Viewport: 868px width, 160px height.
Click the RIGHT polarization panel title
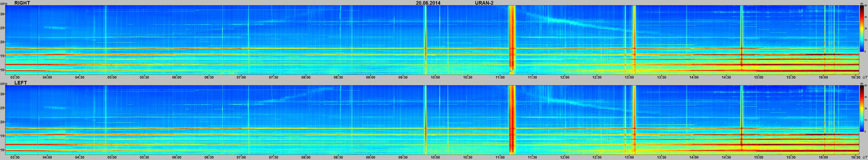[22, 3]
